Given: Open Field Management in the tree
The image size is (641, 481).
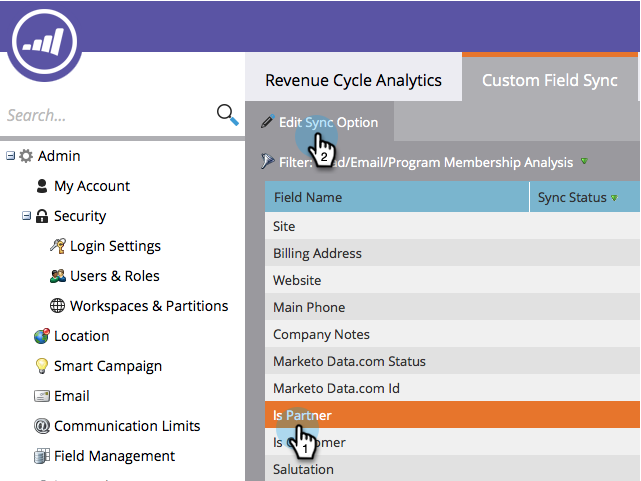Looking at the screenshot, I should (114, 456).
